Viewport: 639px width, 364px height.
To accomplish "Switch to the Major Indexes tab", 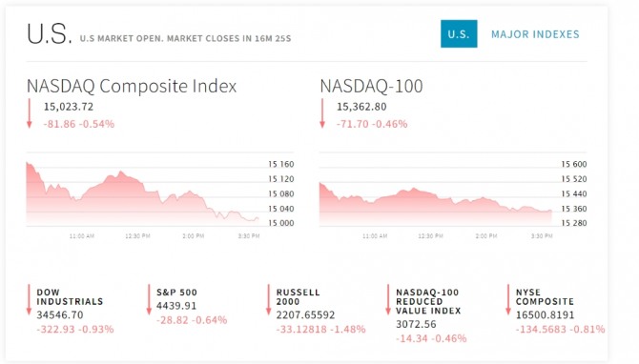I will 535,34.
